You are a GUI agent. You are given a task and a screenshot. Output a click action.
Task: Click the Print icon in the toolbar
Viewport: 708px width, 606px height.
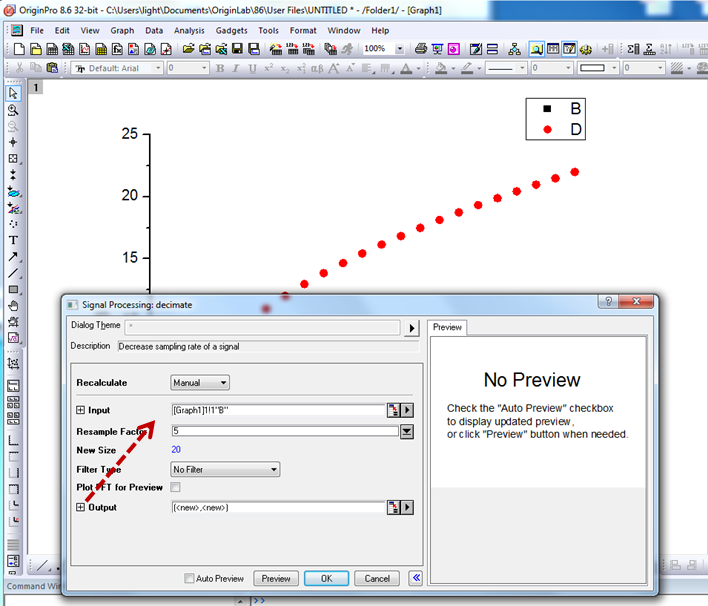421,48
